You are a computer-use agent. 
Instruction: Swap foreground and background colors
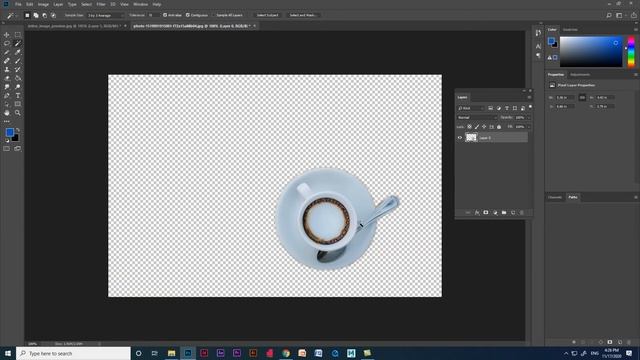18,130
